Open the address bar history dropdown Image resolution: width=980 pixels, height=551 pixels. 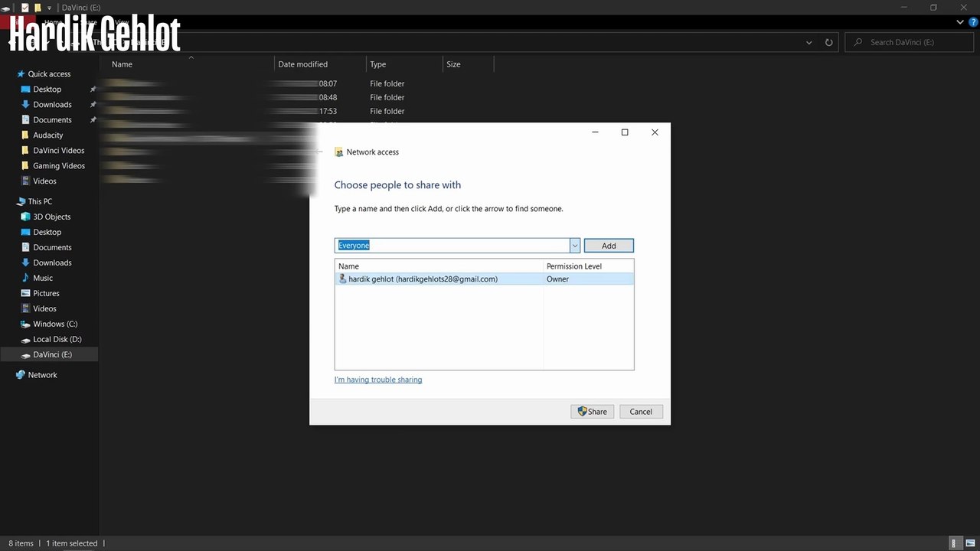point(809,43)
